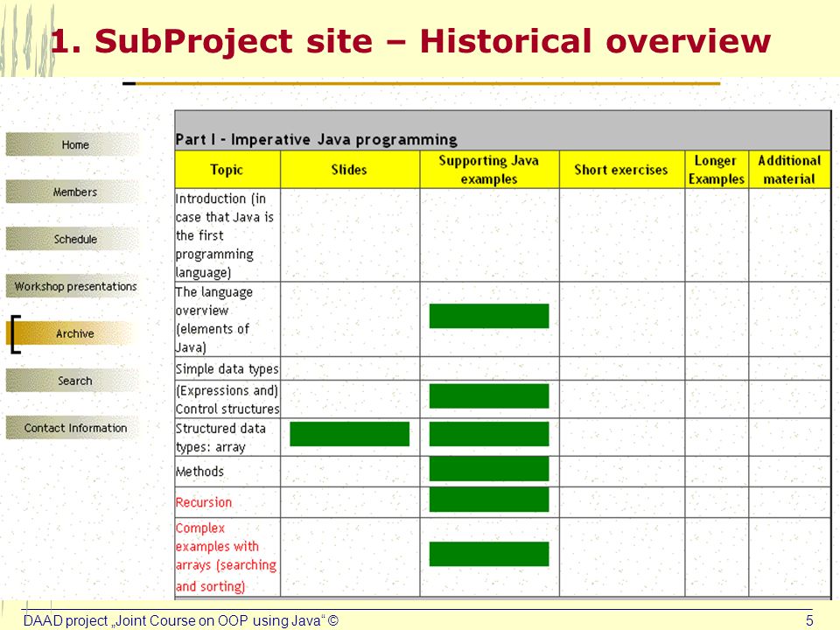The height and width of the screenshot is (630, 840).
Task: Click green Java examples bar for Methods
Action: pos(489,469)
